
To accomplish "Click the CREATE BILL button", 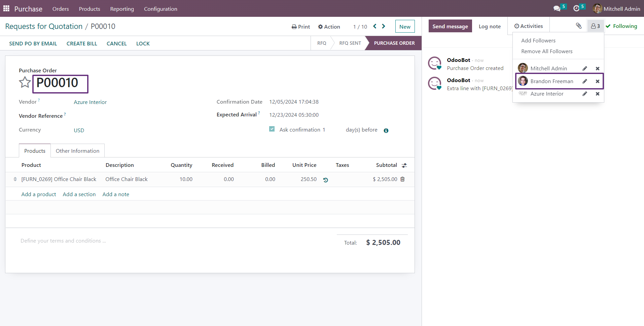I will click(x=82, y=43).
